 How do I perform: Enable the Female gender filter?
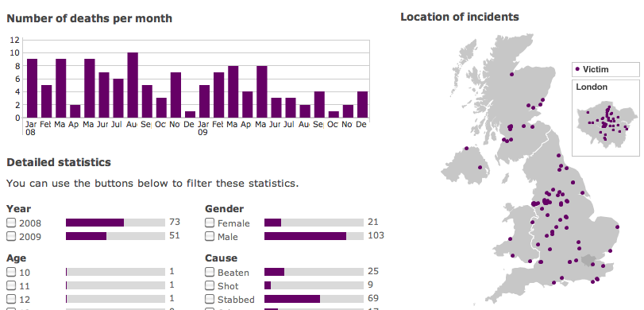click(x=210, y=223)
